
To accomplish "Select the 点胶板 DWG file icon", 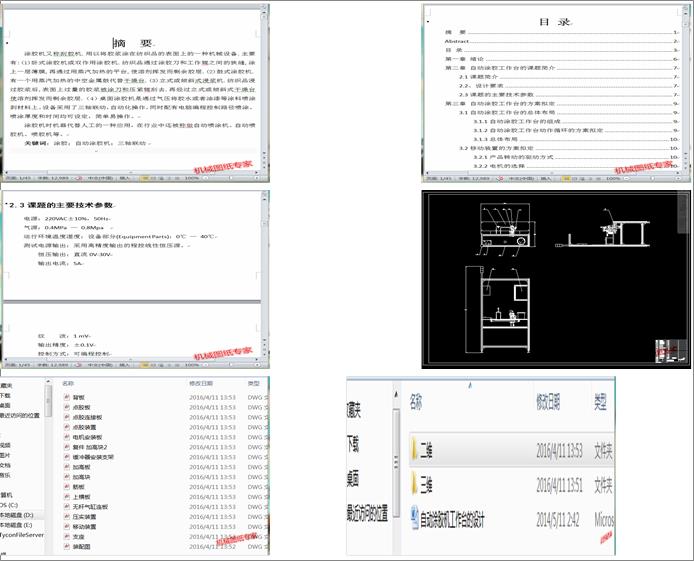I will click(x=67, y=407).
